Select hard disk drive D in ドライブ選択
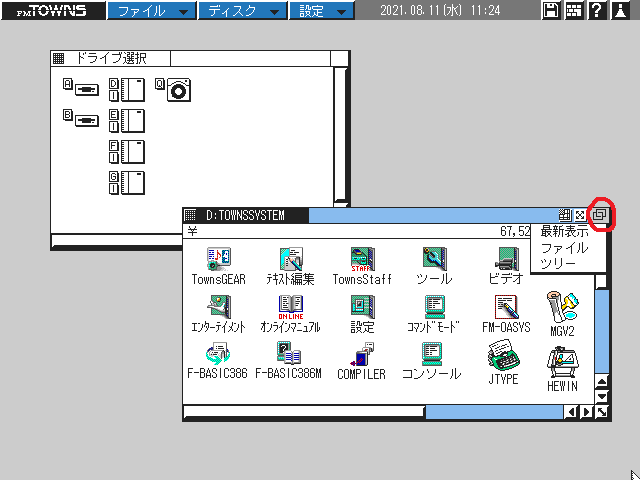The width and height of the screenshot is (640, 480). click(127, 90)
